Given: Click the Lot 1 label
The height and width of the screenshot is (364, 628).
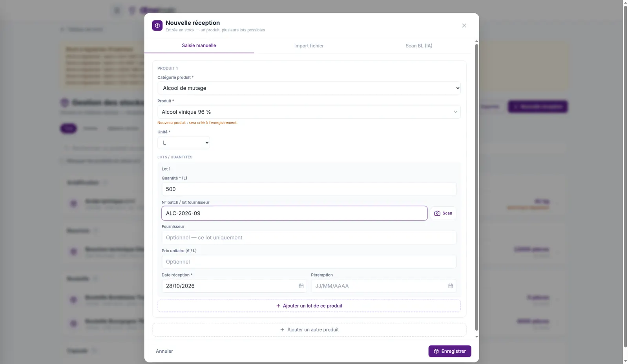Looking at the screenshot, I should pos(166,169).
